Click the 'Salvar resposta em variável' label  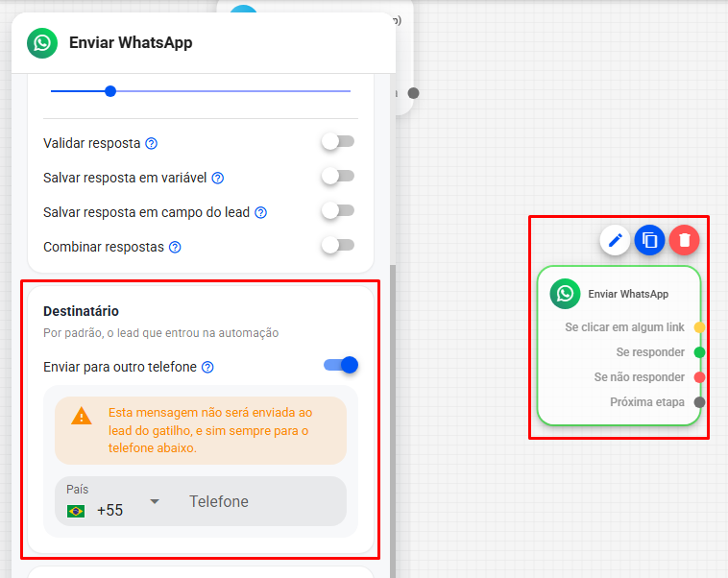pyautogui.click(x=125, y=178)
